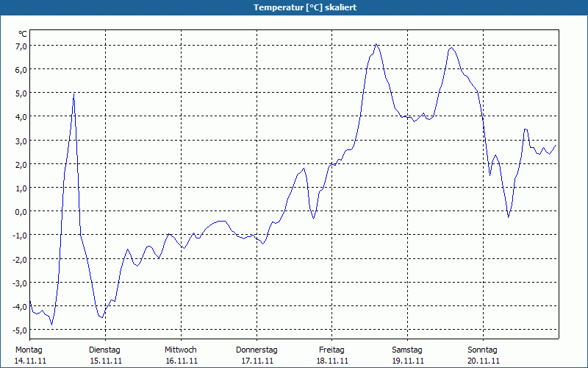
Task: Click the 17.11.11 date label
Action: pyautogui.click(x=257, y=361)
